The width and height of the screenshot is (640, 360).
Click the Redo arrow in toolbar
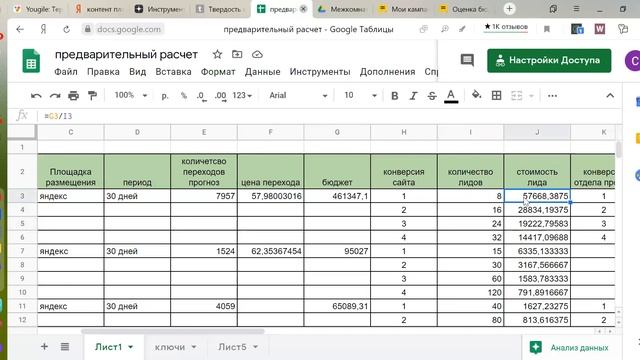coord(55,96)
